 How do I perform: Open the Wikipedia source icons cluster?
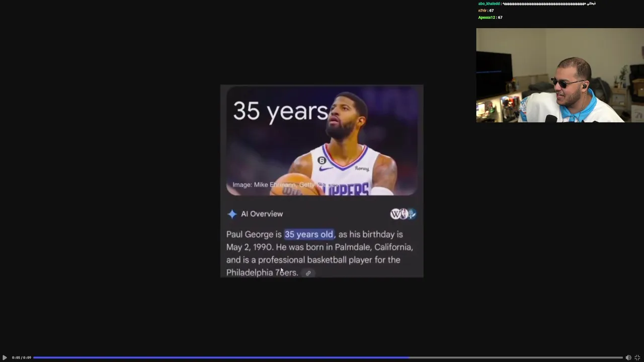pos(404,214)
